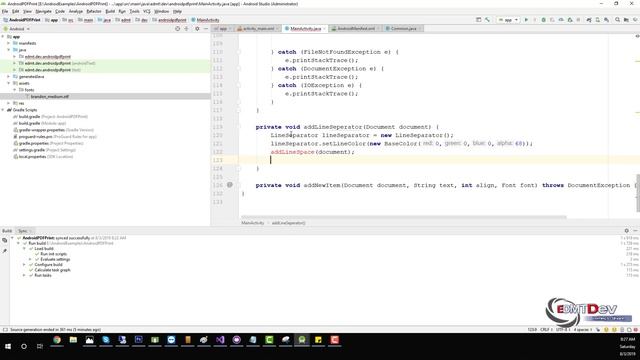Click MainActivity in navigation breadcrumb

pyautogui.click(x=205, y=20)
